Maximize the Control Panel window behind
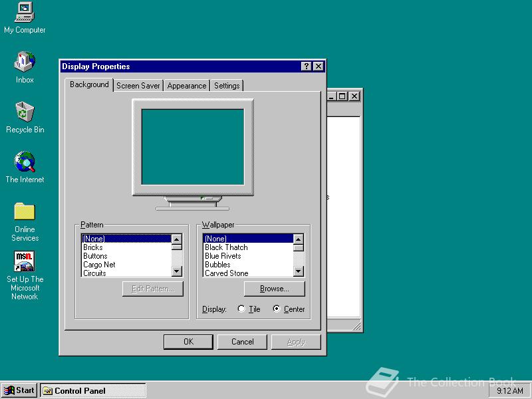 click(x=342, y=96)
